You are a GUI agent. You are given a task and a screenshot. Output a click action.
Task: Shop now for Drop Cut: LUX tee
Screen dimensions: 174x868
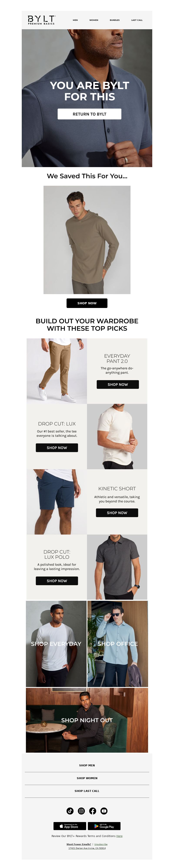click(57, 448)
